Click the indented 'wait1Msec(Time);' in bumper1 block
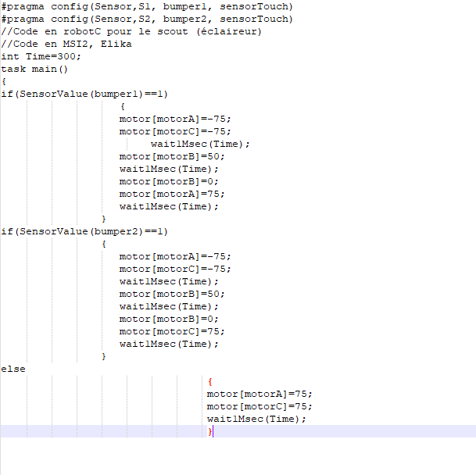The height and width of the screenshot is (475, 476). tap(200, 144)
